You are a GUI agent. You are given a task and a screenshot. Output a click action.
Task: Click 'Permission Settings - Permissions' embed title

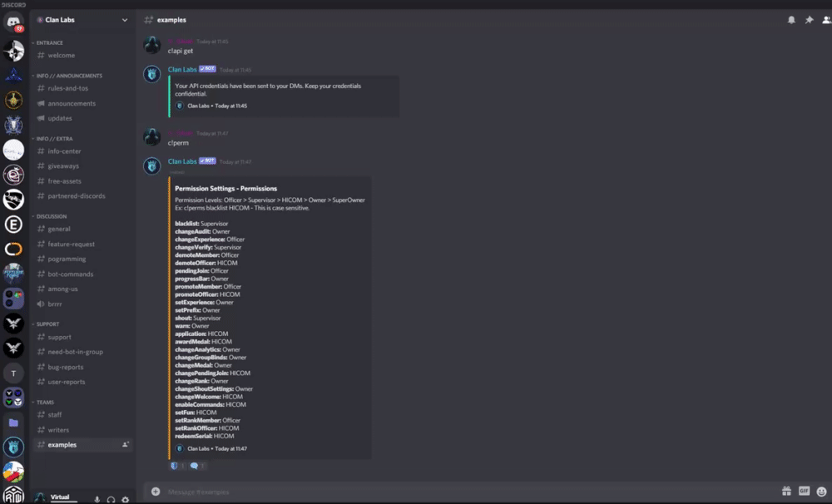pos(226,188)
